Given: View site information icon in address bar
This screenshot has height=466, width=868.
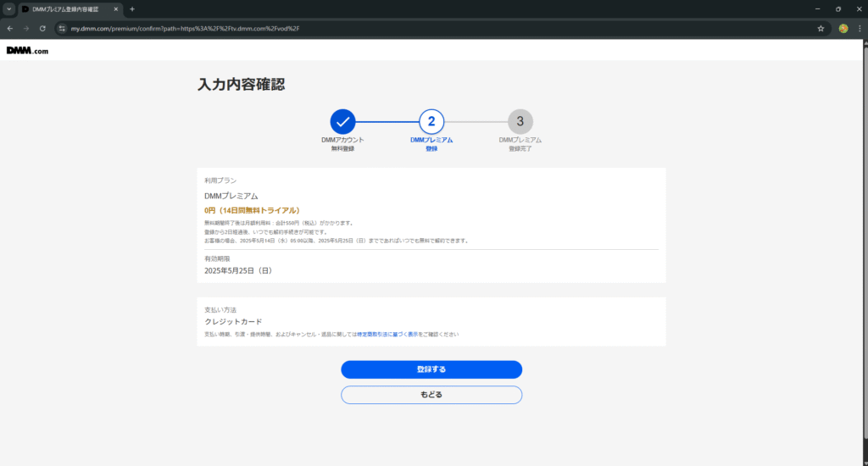Looking at the screenshot, I should [x=62, y=28].
